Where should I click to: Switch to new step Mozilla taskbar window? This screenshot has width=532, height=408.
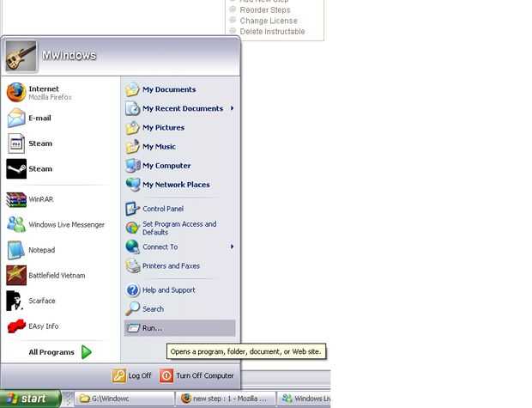pos(226,399)
